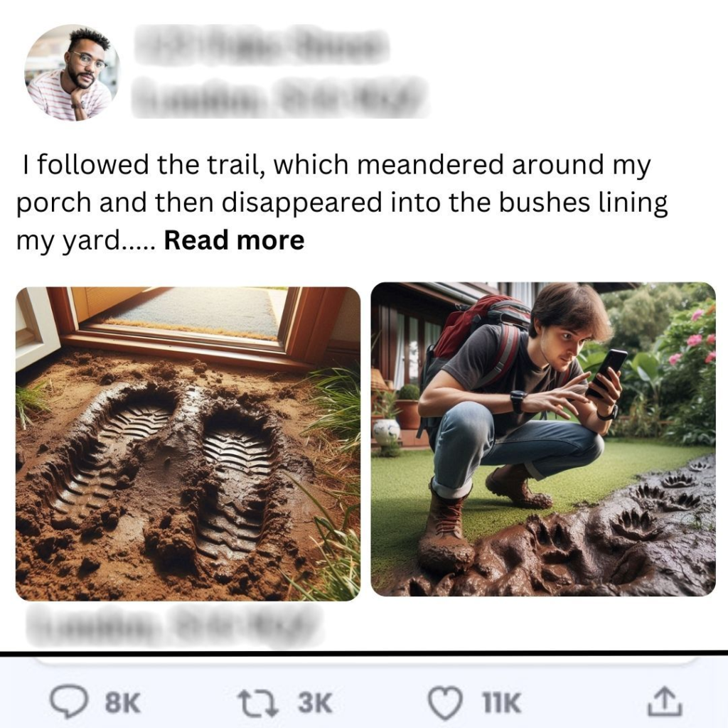Open the photo of the crouching man

(543, 439)
